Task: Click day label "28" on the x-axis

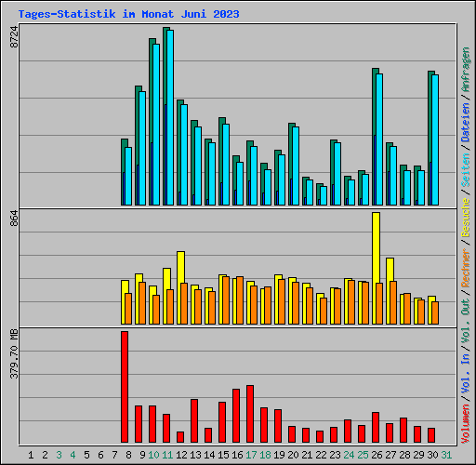Action: pos(404,455)
